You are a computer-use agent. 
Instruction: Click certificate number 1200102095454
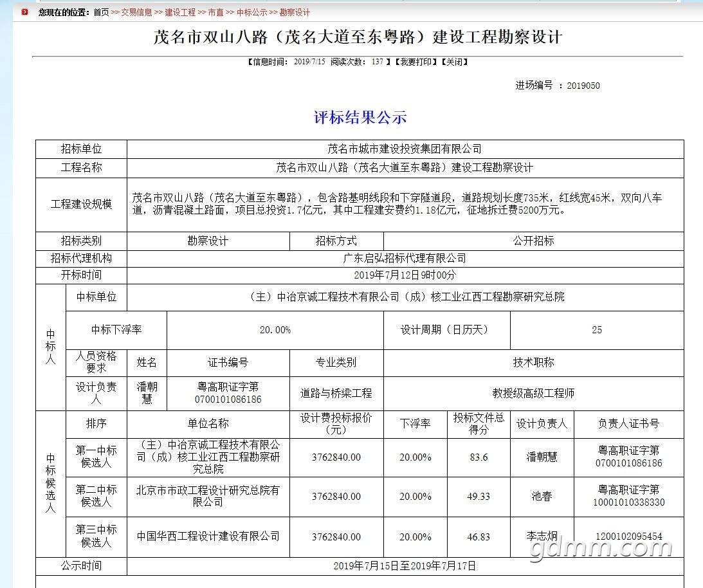pyautogui.click(x=628, y=537)
